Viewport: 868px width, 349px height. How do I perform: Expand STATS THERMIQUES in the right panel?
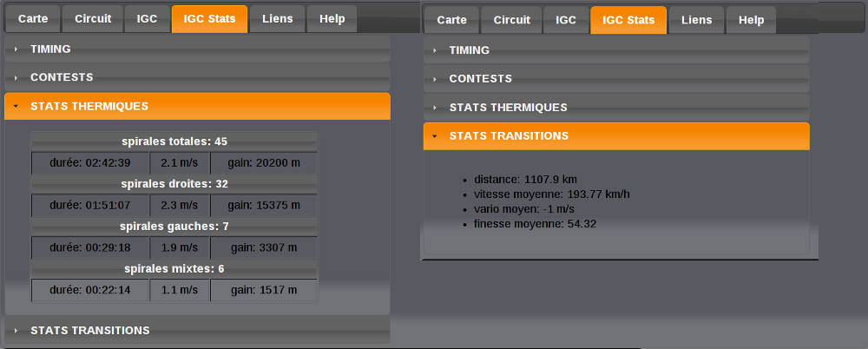508,108
